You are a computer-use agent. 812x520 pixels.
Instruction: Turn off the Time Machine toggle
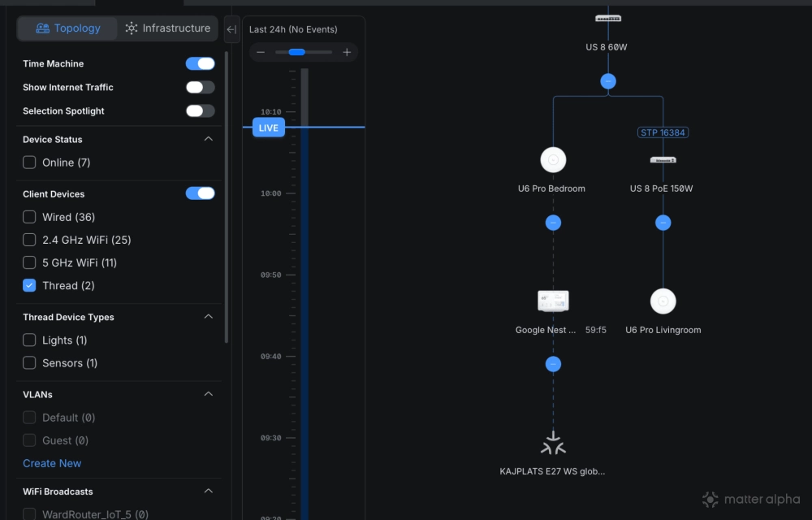click(x=200, y=63)
